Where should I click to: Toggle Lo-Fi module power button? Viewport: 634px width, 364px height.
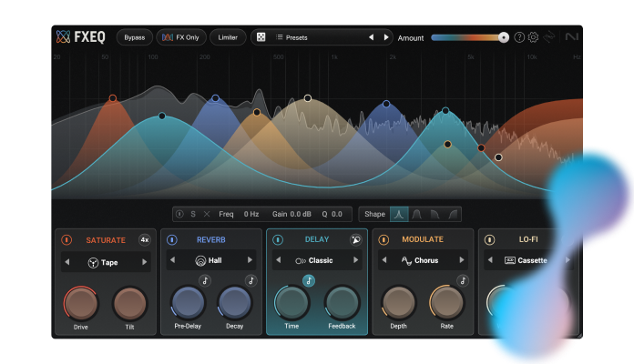tap(490, 240)
